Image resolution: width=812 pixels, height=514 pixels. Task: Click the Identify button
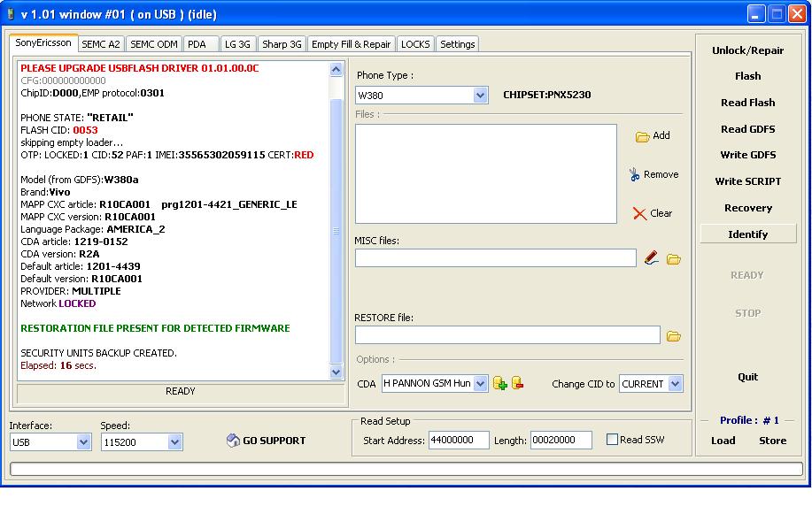coord(747,234)
